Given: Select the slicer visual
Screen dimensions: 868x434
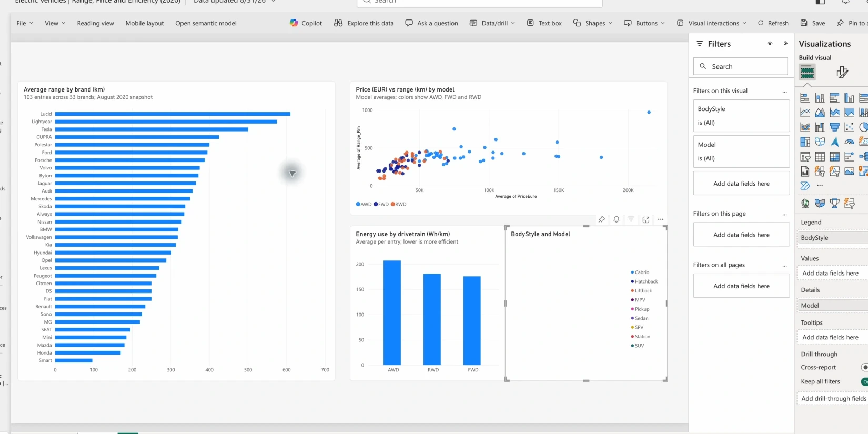Looking at the screenshot, I should (805, 157).
